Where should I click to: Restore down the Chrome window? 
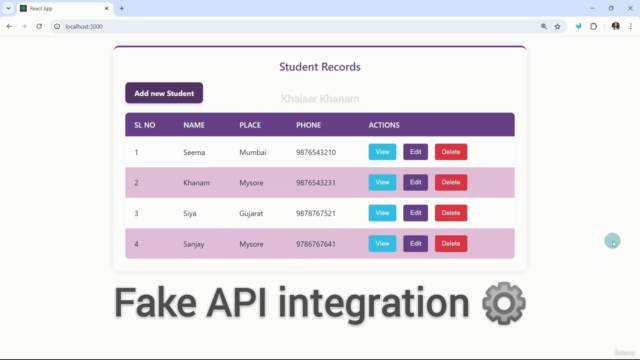[x=611, y=8]
